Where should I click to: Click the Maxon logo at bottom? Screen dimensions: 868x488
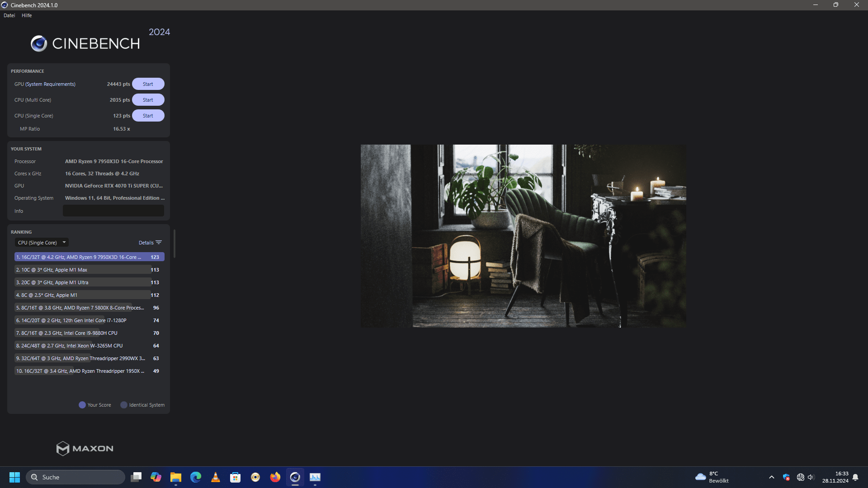pyautogui.click(x=85, y=448)
